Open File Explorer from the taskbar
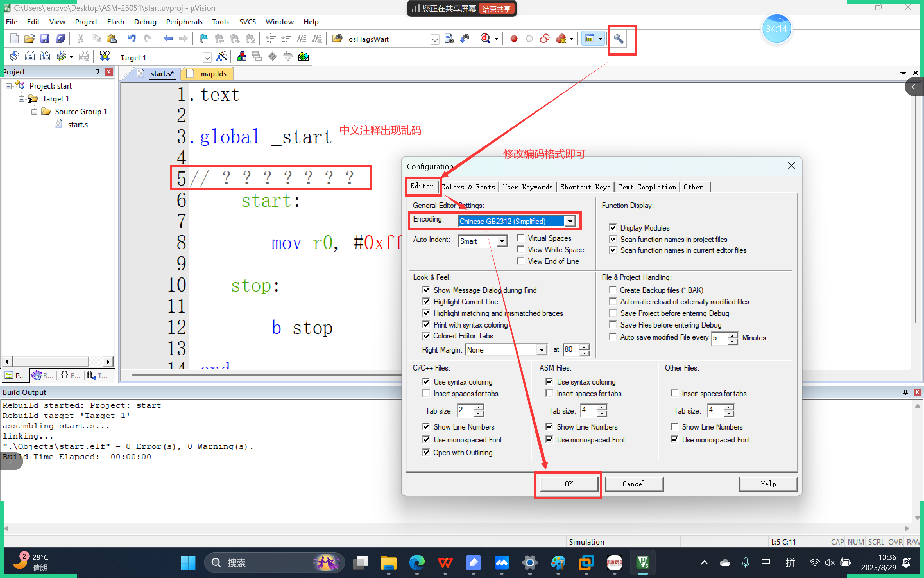The height and width of the screenshot is (578, 924). [388, 562]
